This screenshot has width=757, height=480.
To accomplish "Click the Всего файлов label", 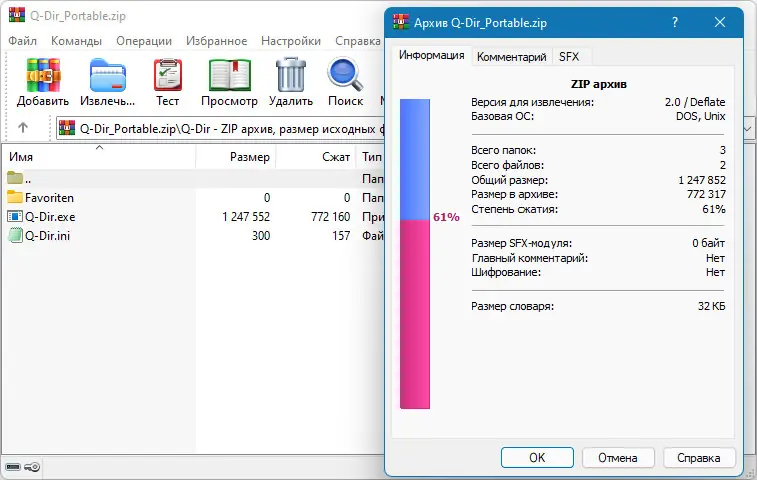I will pyautogui.click(x=507, y=165).
